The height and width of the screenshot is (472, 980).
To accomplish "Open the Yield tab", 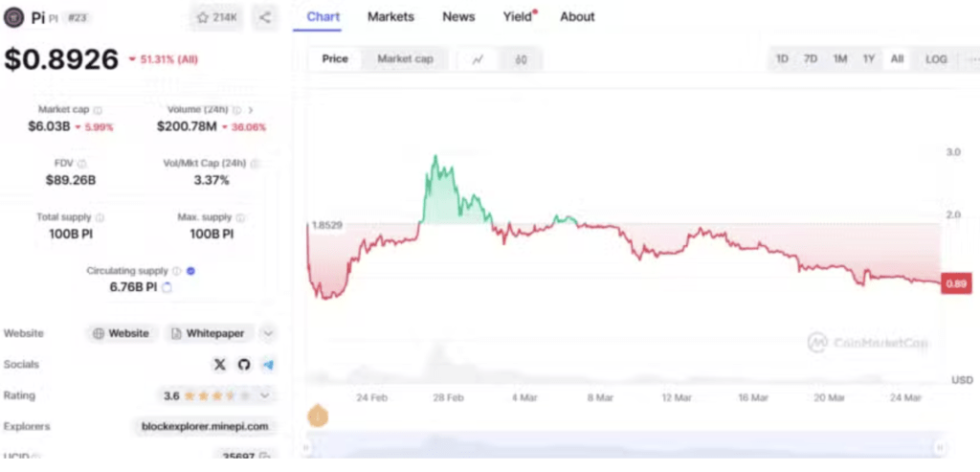I will 519,17.
